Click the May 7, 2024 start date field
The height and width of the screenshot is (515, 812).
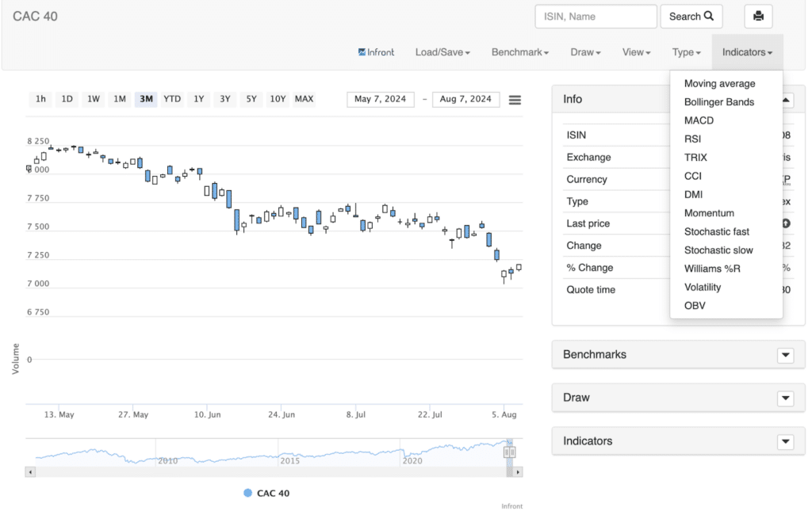click(x=380, y=99)
